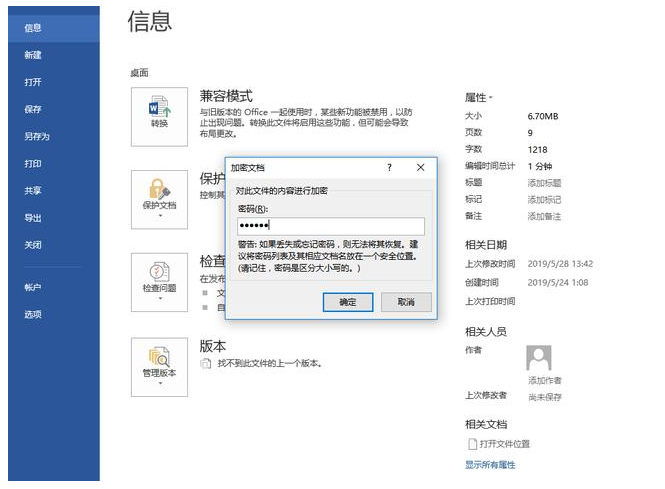Screen dimensions: 665x489
Task: Select 打开 in the sidebar
Action: (54, 82)
